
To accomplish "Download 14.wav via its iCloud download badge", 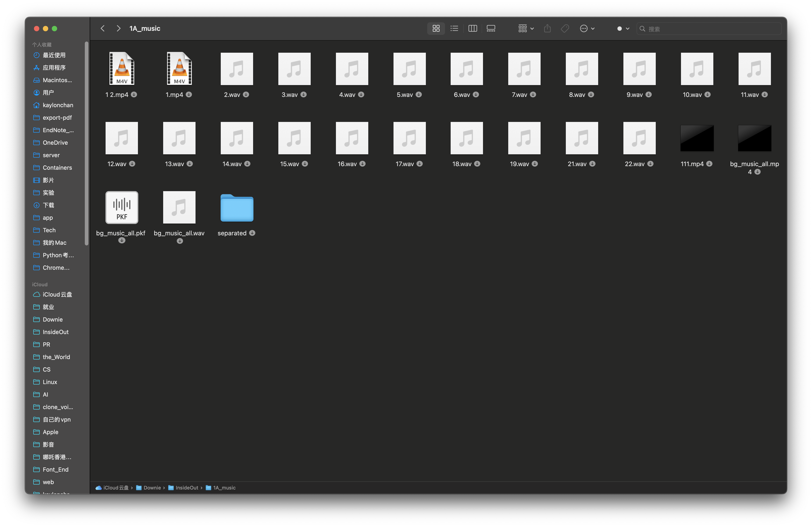I will (247, 164).
